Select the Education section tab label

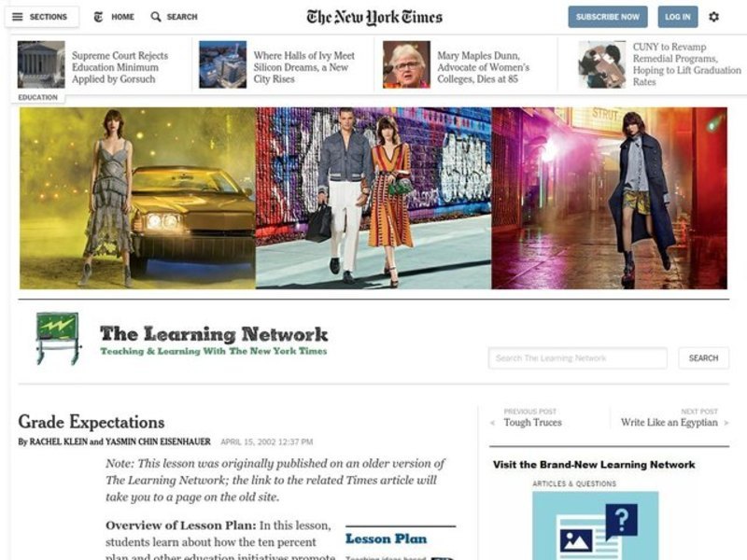pyautogui.click(x=37, y=97)
